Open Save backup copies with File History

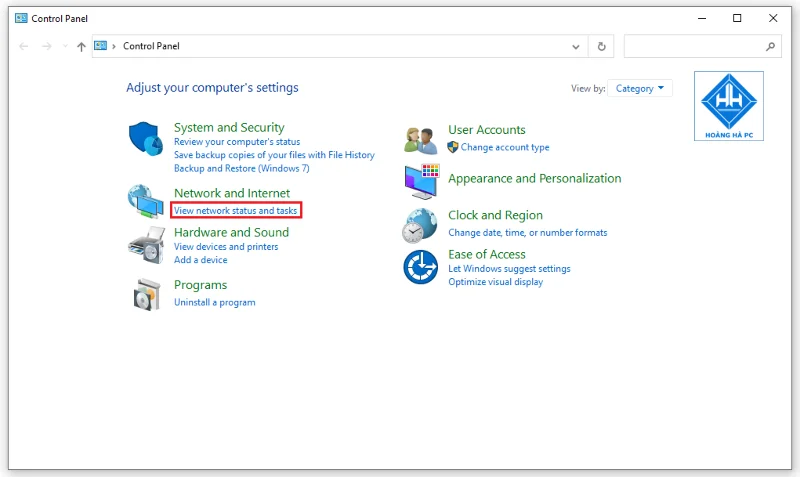tap(274, 155)
